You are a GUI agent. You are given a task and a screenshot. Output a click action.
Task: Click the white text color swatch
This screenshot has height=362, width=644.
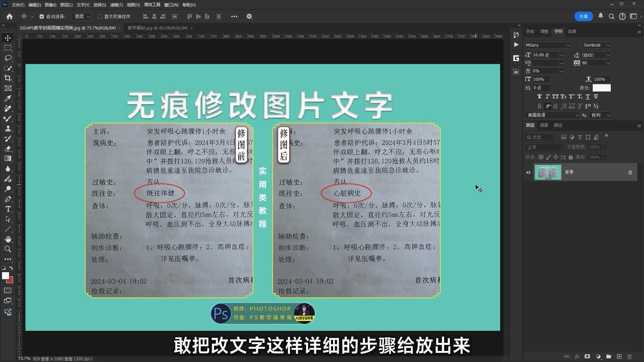coord(602,88)
